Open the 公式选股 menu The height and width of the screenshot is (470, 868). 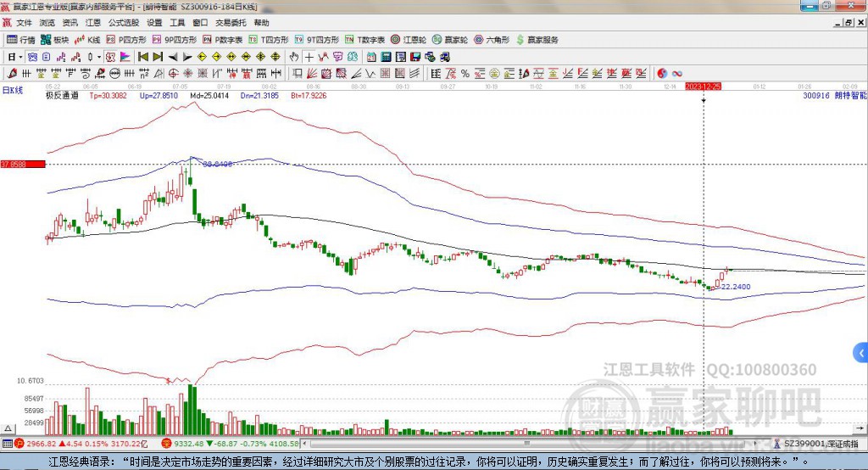(x=124, y=23)
